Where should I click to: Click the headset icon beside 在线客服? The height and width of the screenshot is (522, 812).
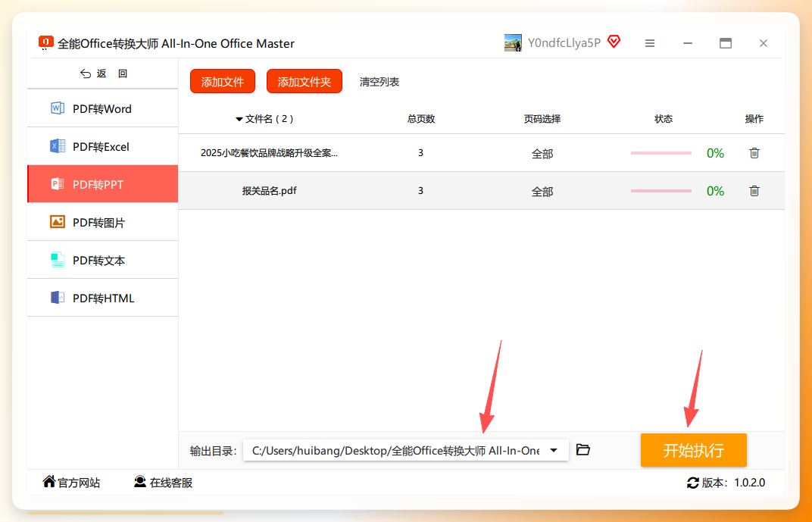click(140, 482)
